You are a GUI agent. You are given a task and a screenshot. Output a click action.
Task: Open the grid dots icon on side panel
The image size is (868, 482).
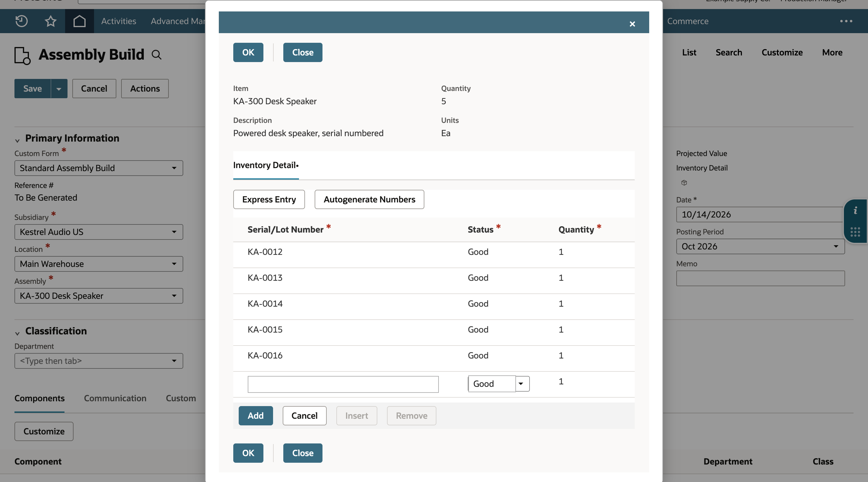855,232
